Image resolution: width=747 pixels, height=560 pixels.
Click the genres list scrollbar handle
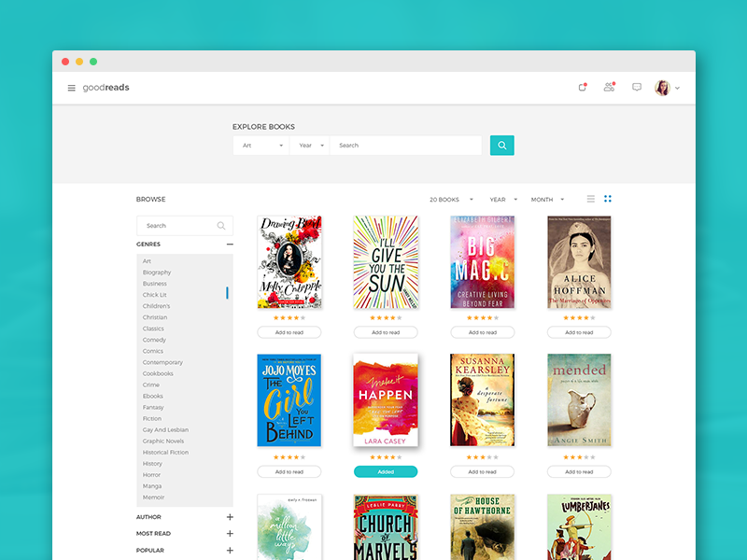[x=227, y=293]
